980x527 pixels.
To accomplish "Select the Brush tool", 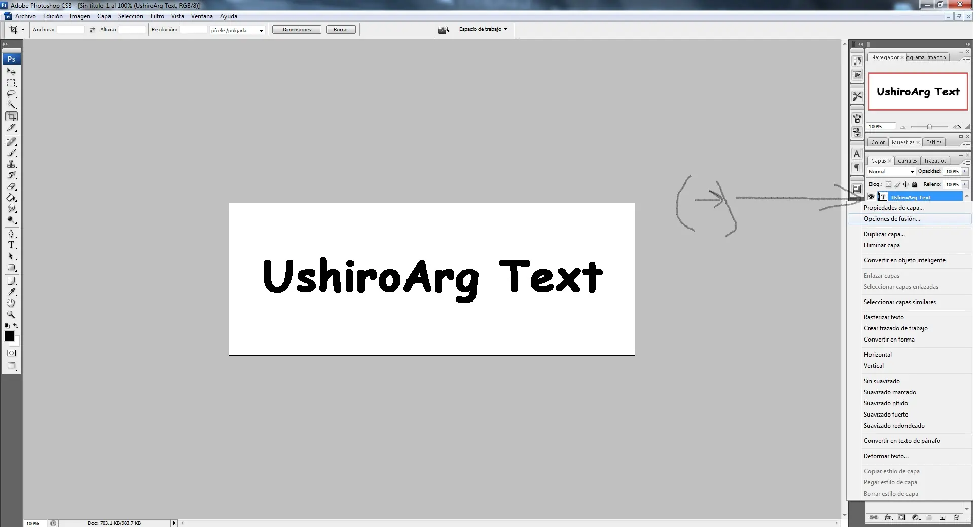I will (x=11, y=153).
